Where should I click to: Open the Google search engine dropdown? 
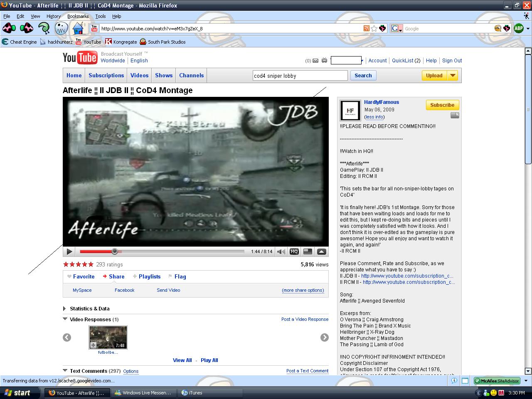coord(397,28)
